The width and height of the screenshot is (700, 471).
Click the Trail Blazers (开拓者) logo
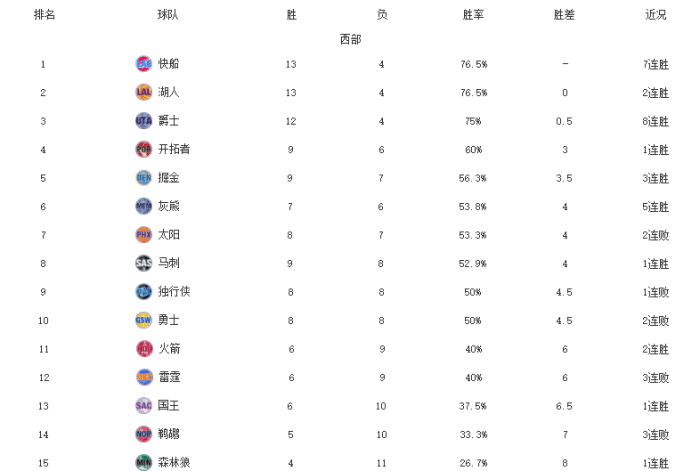(144, 149)
